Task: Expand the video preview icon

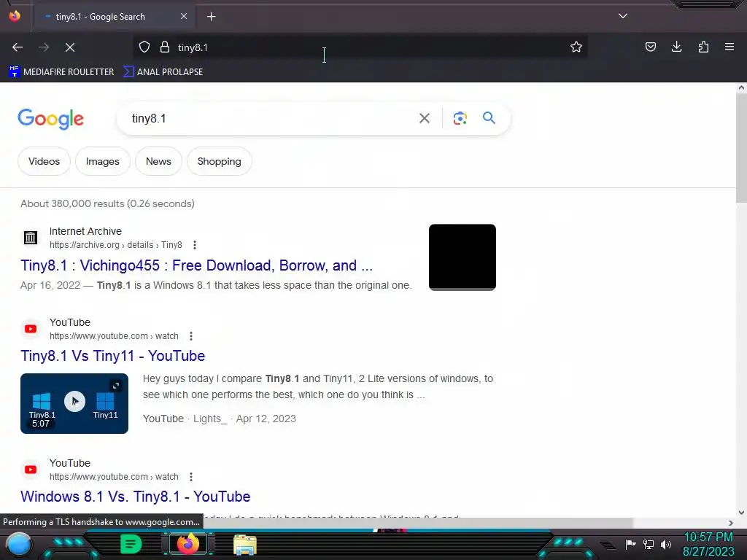Action: 116,385
